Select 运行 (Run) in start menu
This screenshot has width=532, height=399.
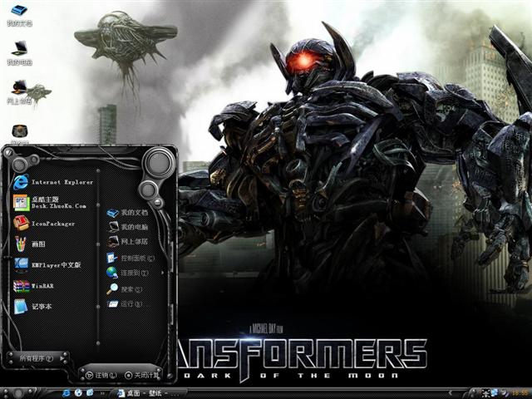pos(126,304)
